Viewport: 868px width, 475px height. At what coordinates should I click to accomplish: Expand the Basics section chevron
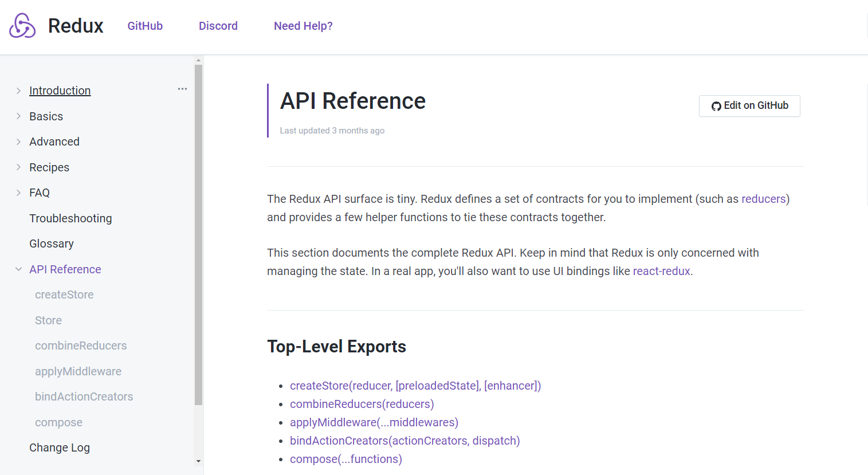(x=18, y=116)
